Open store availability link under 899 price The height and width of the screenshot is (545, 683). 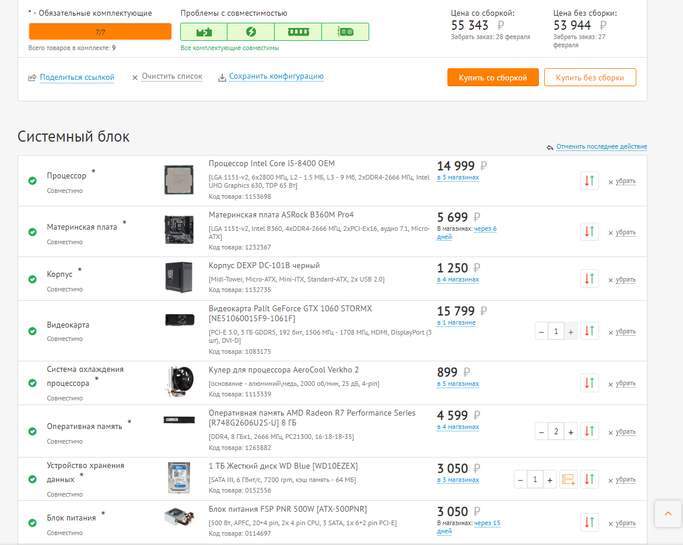(458, 383)
